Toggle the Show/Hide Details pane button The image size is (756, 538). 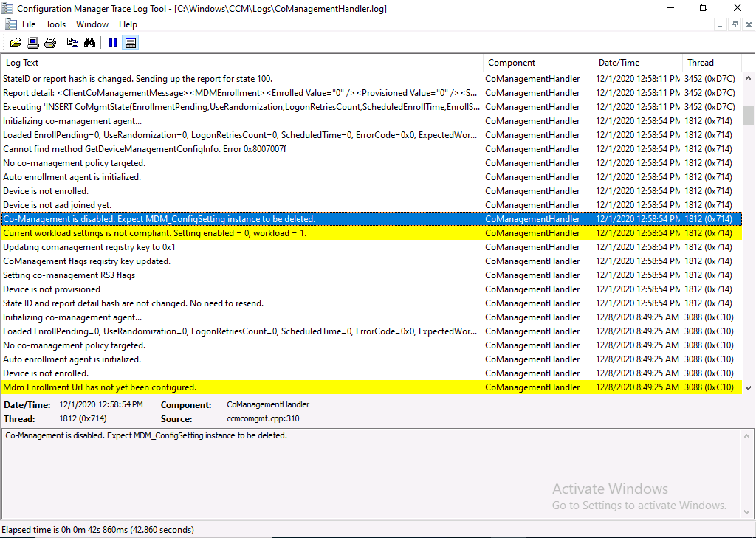click(x=130, y=43)
